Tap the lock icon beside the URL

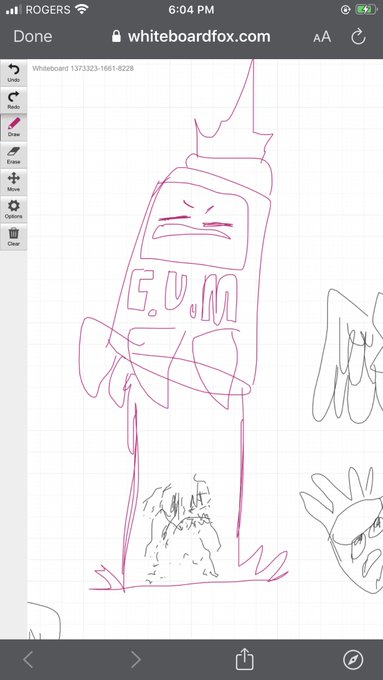[x=116, y=36]
